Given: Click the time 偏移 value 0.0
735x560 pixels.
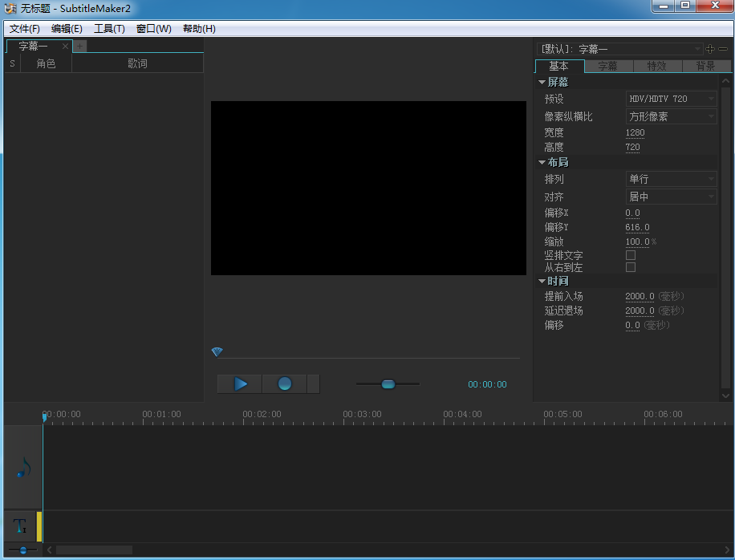Looking at the screenshot, I should [632, 325].
